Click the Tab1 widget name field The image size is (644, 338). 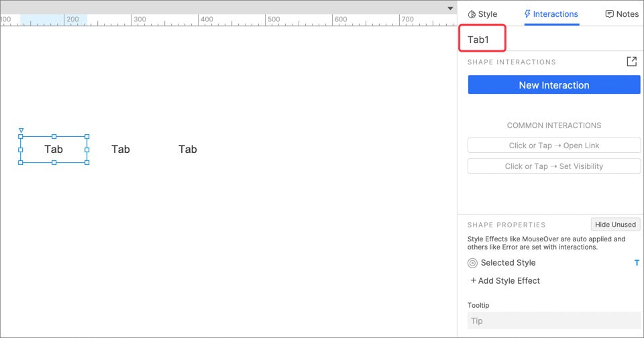482,40
